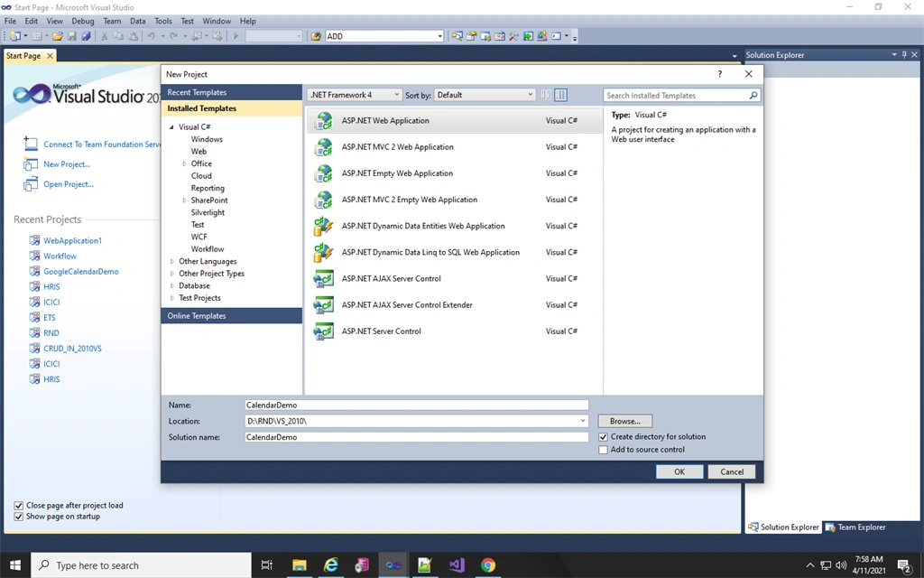Open Google Chrome from the taskbar

[x=488, y=565]
